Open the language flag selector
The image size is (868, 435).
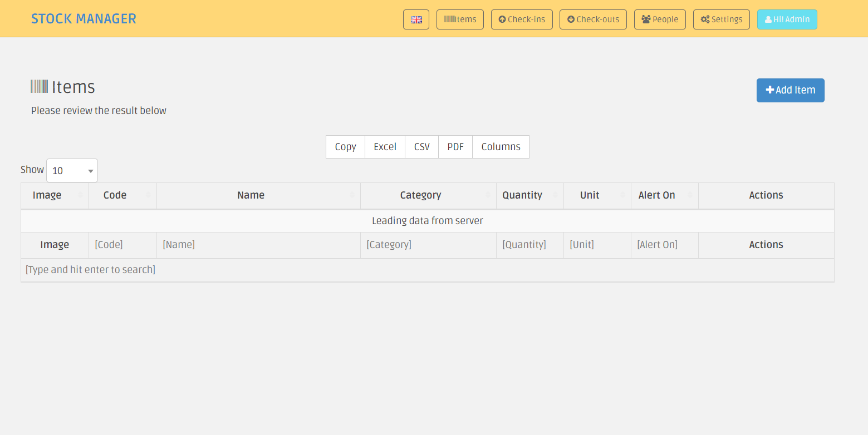(x=416, y=19)
